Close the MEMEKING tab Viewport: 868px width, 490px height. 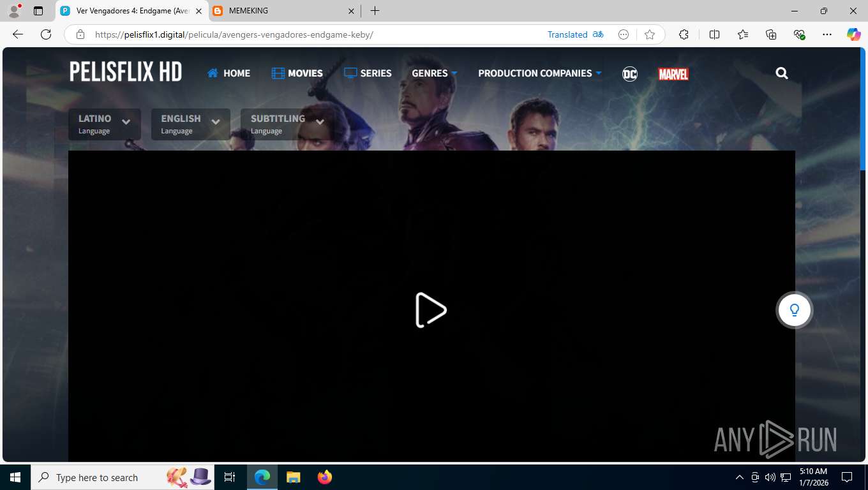[x=350, y=11]
